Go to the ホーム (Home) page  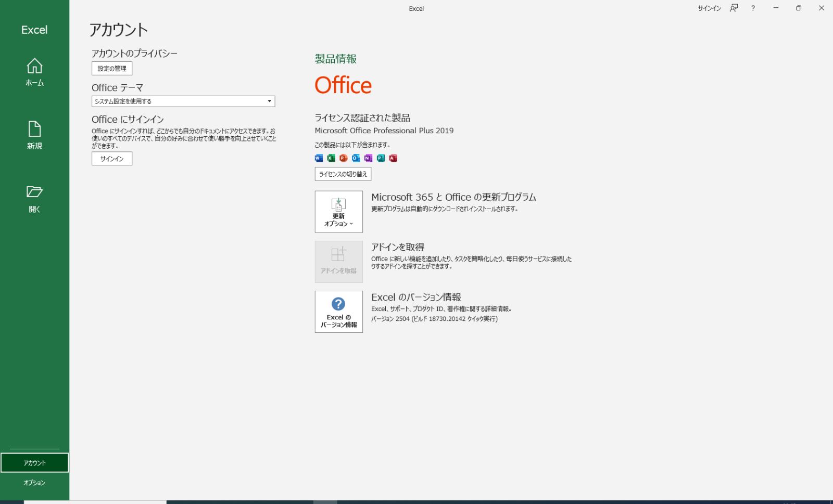pos(34,72)
